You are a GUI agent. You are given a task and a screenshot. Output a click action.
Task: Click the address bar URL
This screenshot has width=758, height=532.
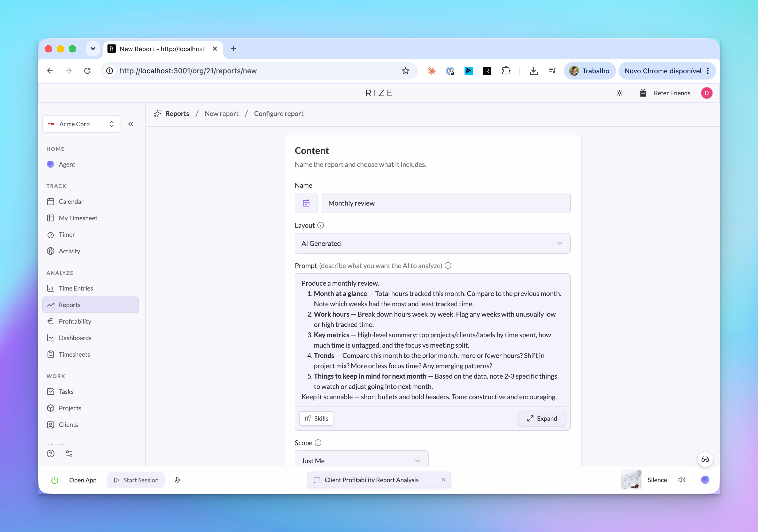(188, 71)
